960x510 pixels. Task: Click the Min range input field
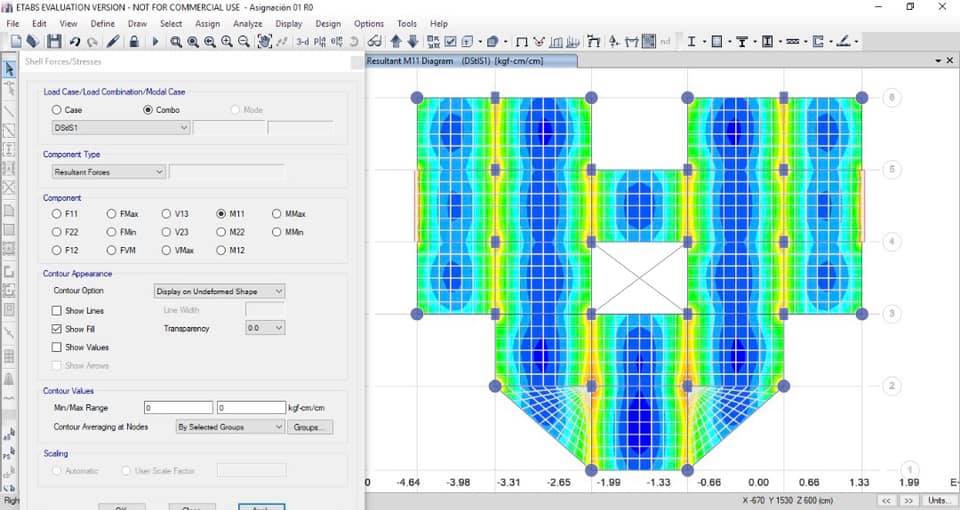pos(178,408)
